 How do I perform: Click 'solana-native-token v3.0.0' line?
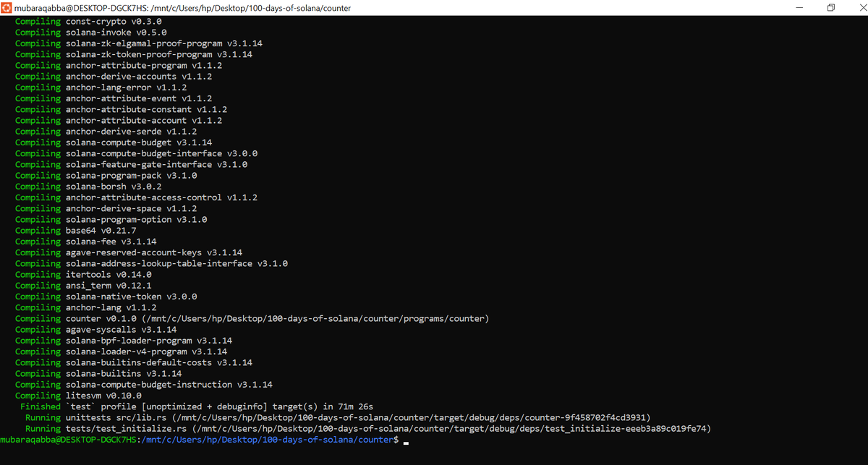(106, 297)
